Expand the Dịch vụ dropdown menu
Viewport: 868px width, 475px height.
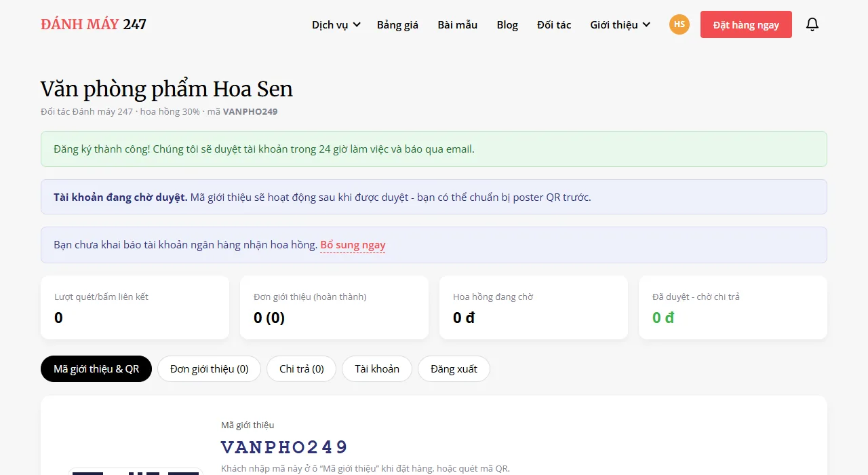pyautogui.click(x=336, y=24)
